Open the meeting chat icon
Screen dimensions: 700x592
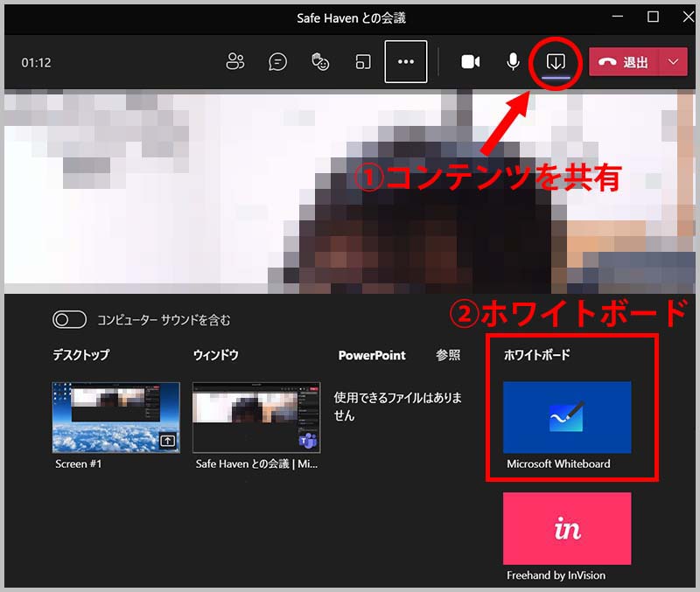pyautogui.click(x=277, y=62)
